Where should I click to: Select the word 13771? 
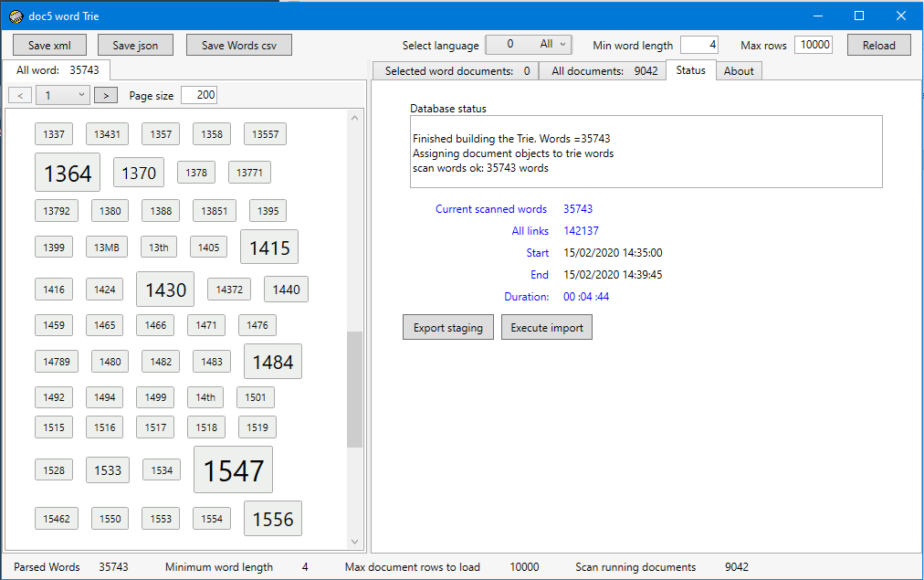pyautogui.click(x=249, y=173)
